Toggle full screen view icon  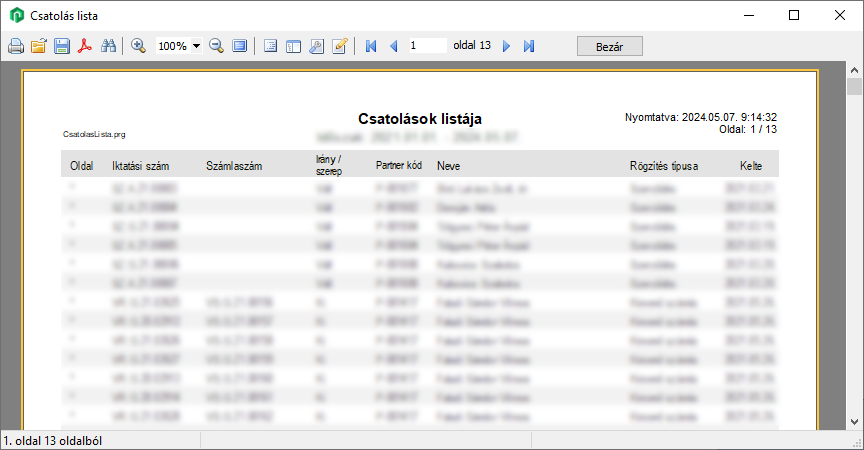tap(239, 46)
